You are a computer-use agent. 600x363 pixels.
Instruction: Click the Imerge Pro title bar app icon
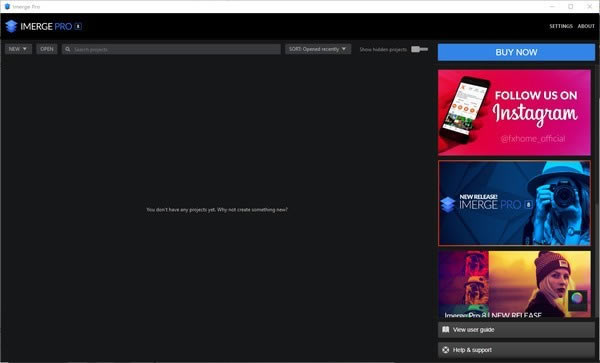pos(7,7)
